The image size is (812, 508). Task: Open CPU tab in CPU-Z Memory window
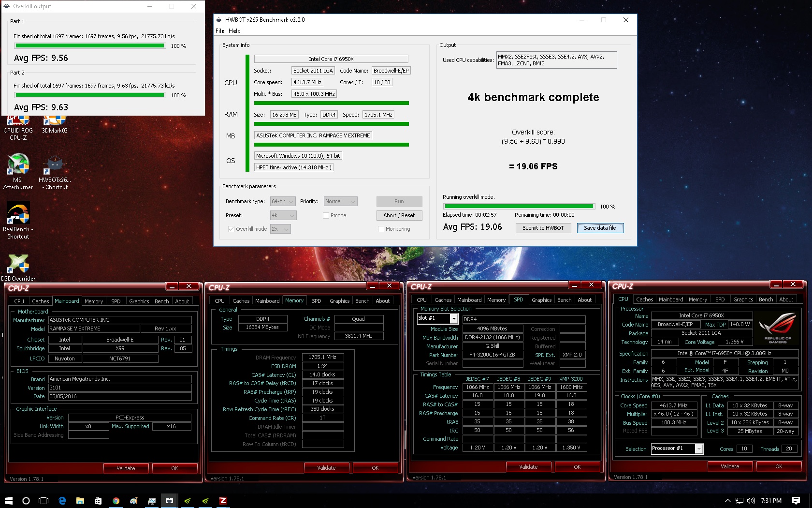pyautogui.click(x=219, y=301)
